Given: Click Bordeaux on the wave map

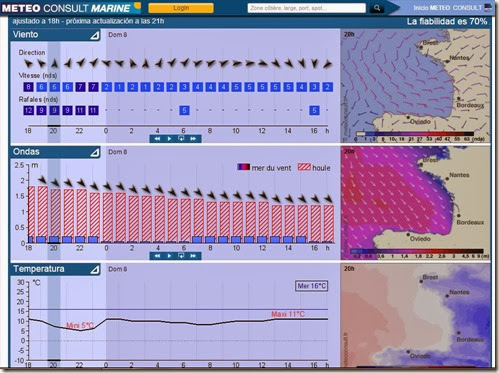Looking at the screenshot, I should pos(470,222).
